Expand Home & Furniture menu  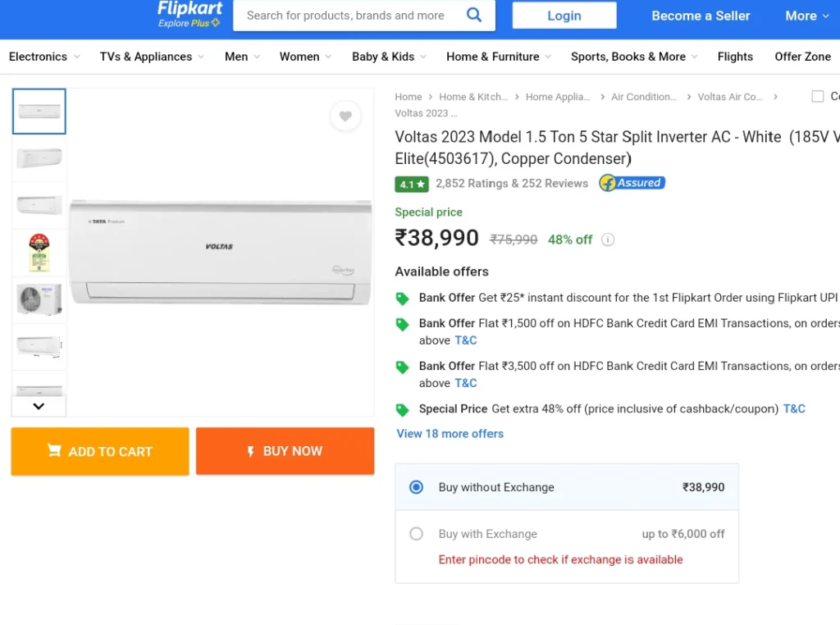coord(499,57)
